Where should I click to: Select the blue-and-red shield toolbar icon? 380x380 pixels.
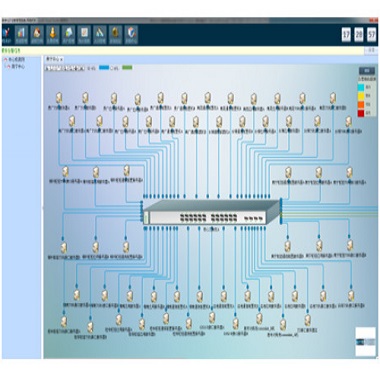pyautogui.click(x=132, y=35)
